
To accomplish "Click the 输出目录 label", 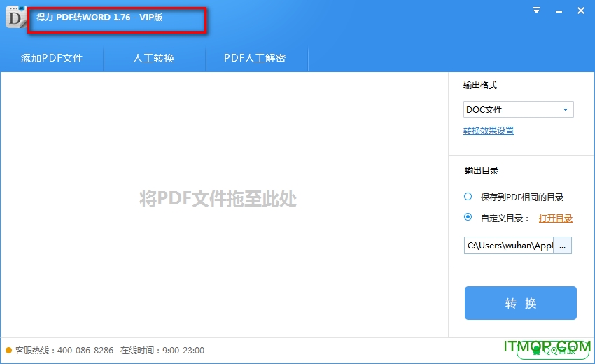I will pos(482,171).
